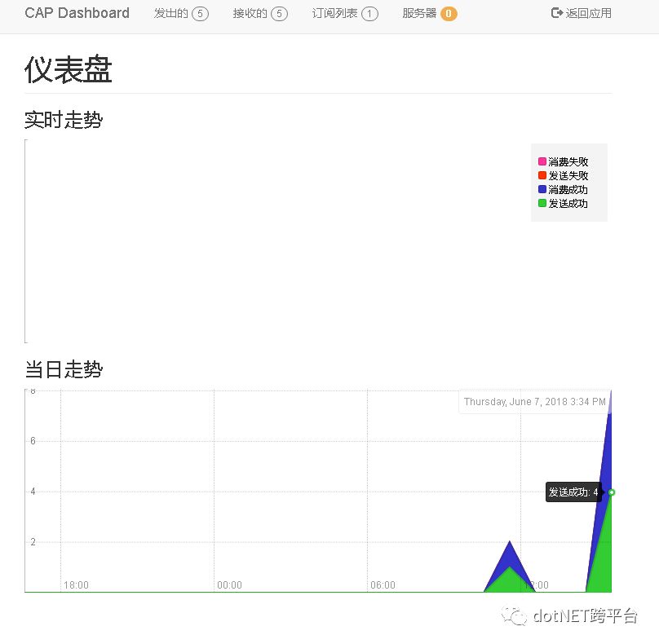Image resolution: width=659 pixels, height=644 pixels.
Task: Click the 接收的 count badge showing 5
Action: click(x=280, y=13)
